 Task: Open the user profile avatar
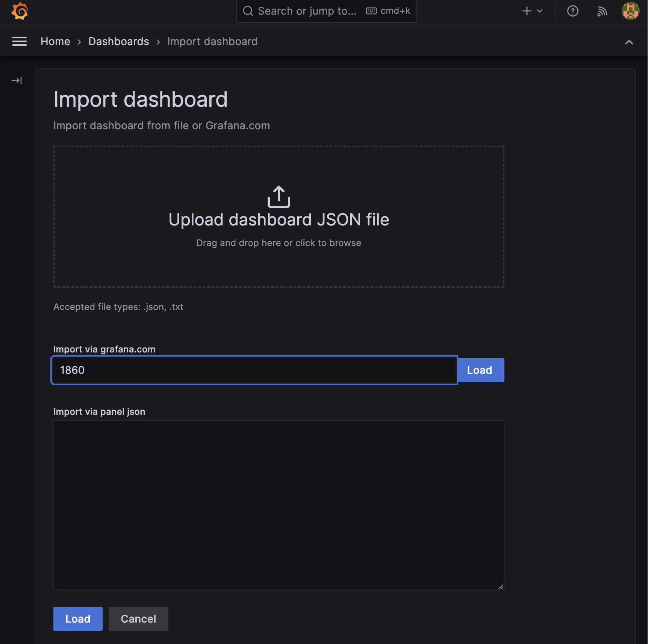[630, 11]
